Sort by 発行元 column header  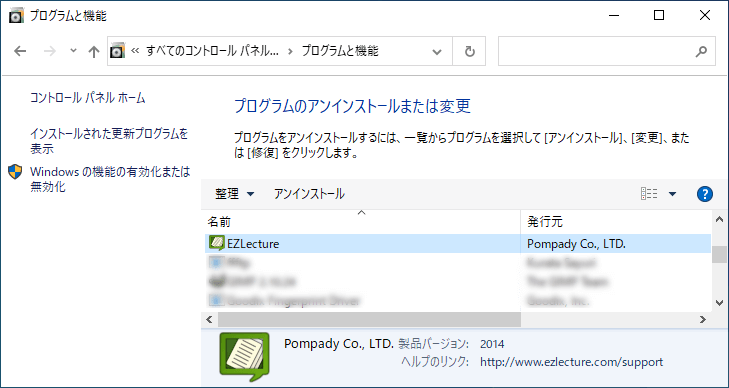(x=616, y=222)
